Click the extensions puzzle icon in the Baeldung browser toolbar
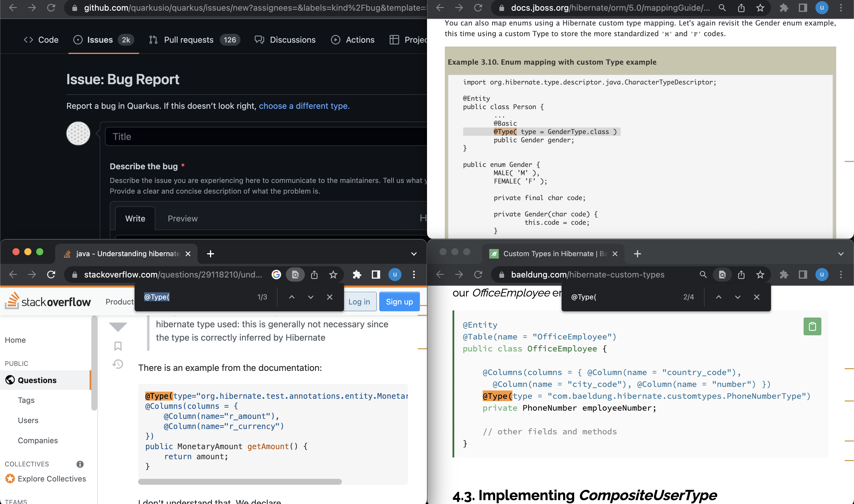 pos(784,275)
